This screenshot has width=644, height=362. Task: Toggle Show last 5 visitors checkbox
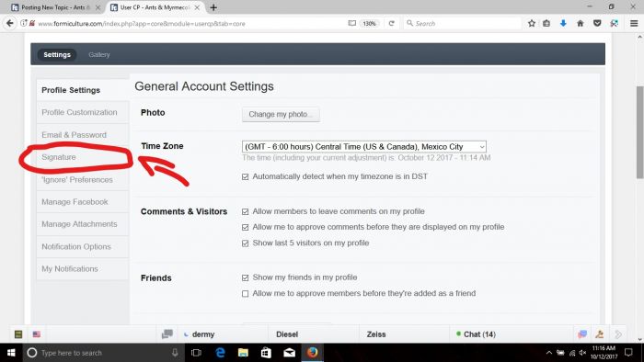pyautogui.click(x=246, y=243)
